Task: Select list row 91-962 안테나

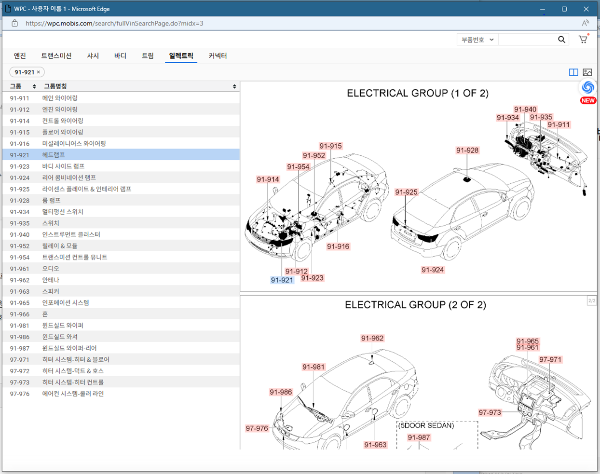Action: (x=121, y=280)
